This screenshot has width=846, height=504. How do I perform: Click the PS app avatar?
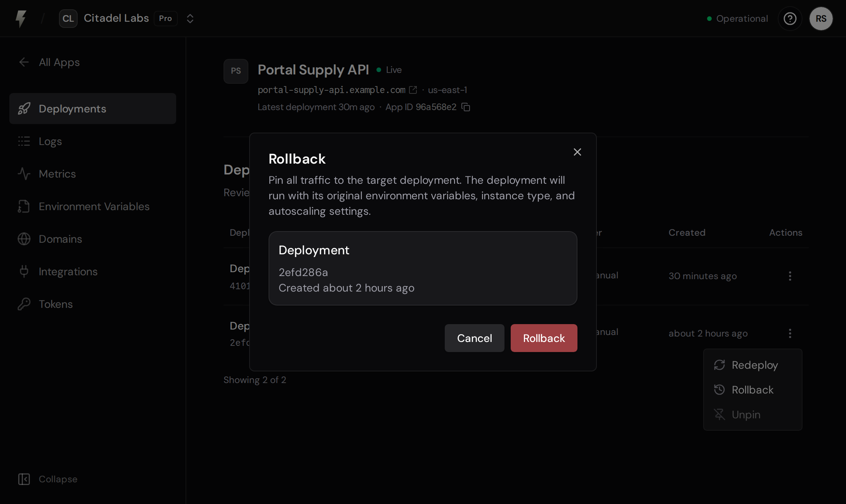click(x=236, y=71)
